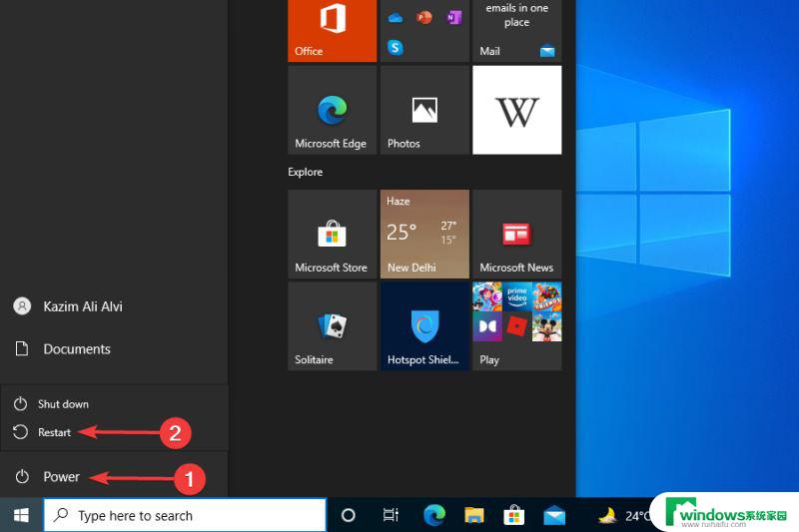Open the Kazim Ali Alvi account menu
Image resolution: width=799 pixels, height=532 pixels.
[114, 306]
